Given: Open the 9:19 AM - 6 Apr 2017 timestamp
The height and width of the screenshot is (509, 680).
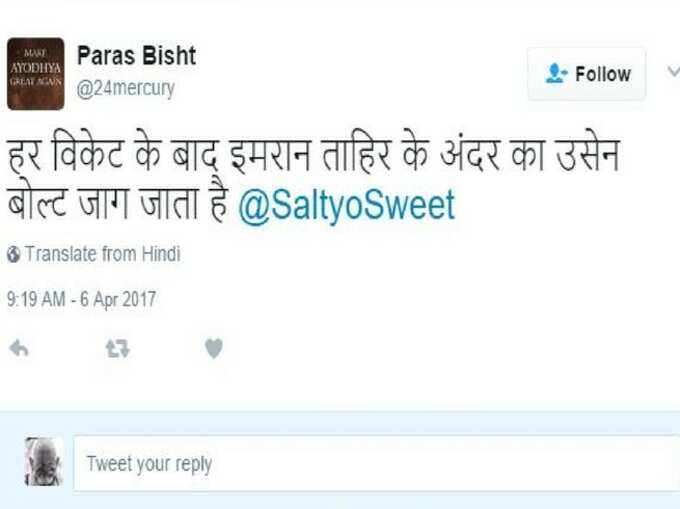Looking at the screenshot, I should (x=81, y=299).
